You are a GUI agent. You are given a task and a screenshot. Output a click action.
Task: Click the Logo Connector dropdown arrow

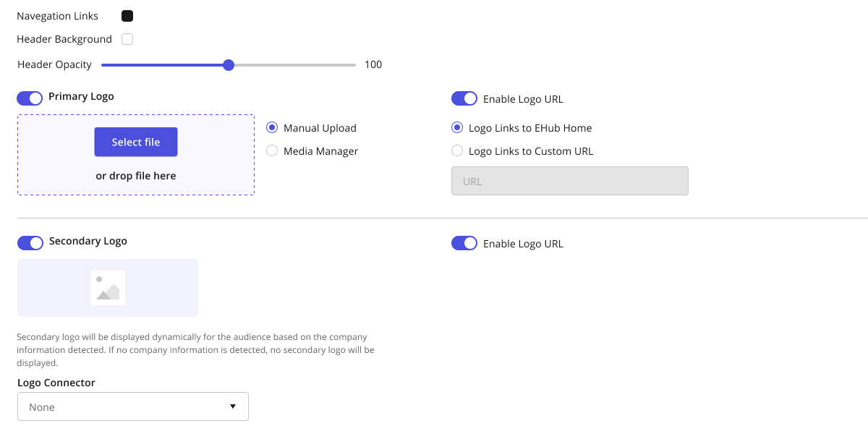[233, 407]
